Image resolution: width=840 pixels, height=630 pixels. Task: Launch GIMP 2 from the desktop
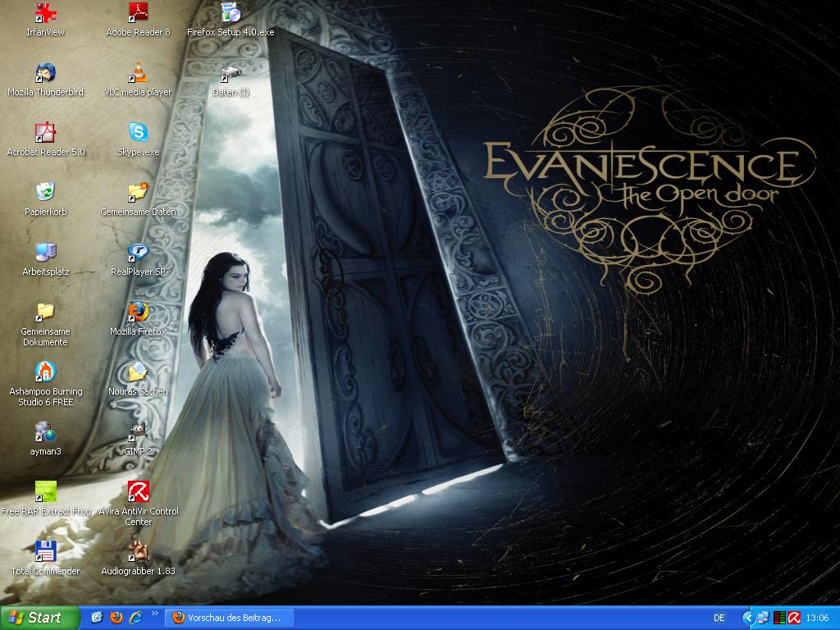[x=138, y=431]
